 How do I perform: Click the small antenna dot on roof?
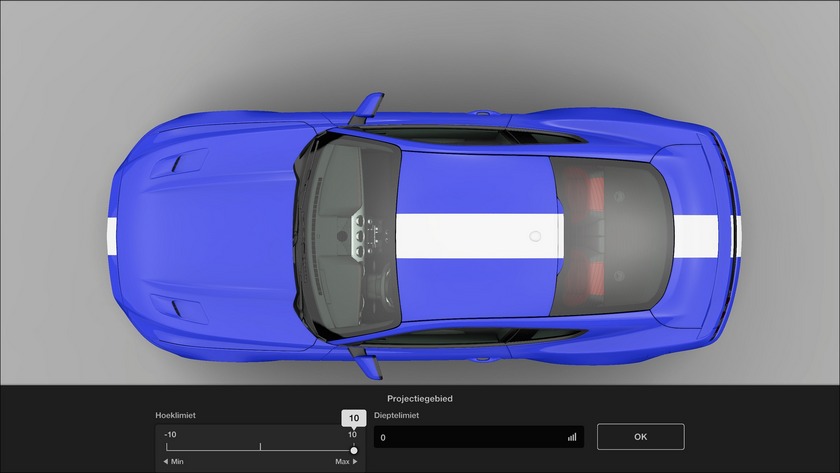pyautogui.click(x=535, y=237)
